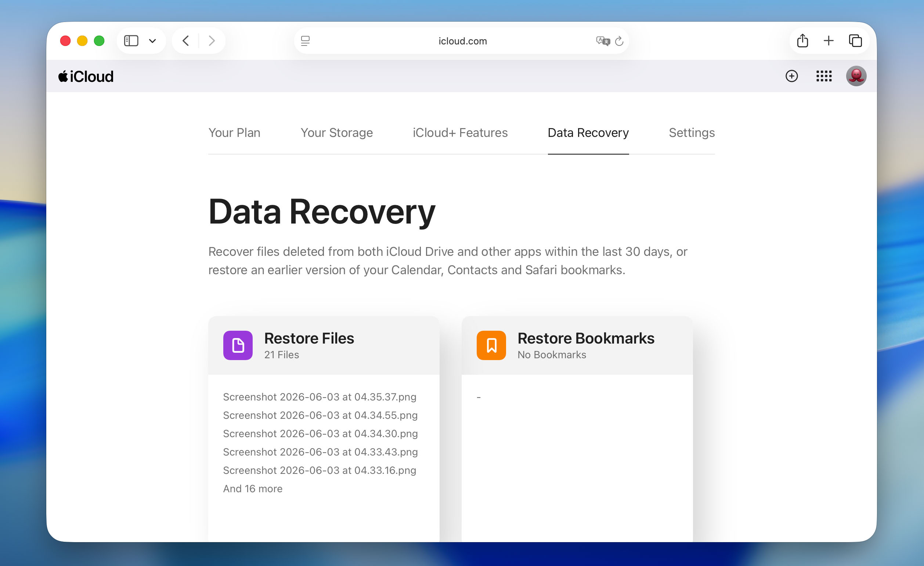924x566 pixels.
Task: Click the 'No Bookmarks' label
Action: [552, 355]
